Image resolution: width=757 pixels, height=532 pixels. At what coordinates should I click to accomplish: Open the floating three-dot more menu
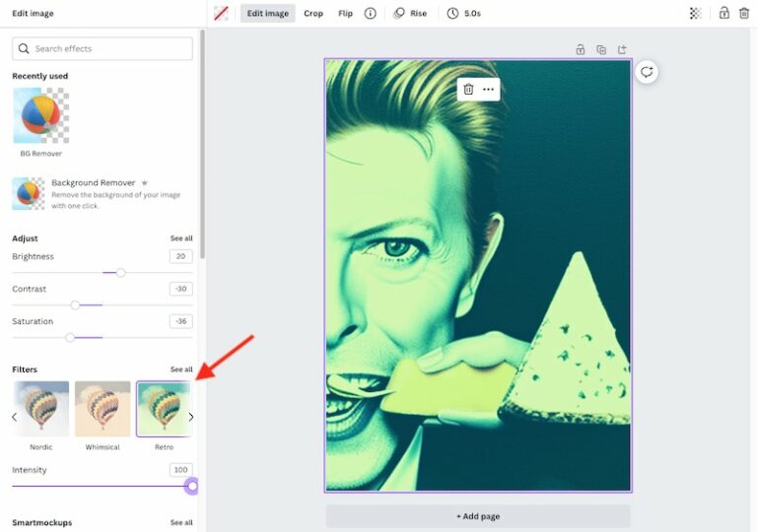click(x=488, y=90)
